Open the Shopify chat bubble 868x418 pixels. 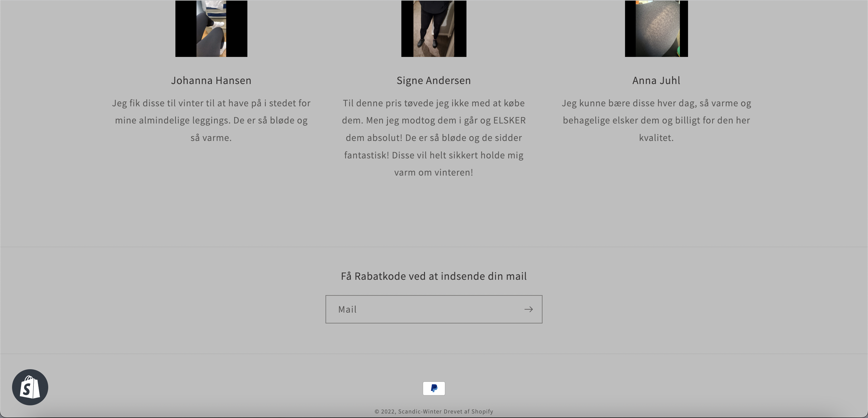point(30,387)
